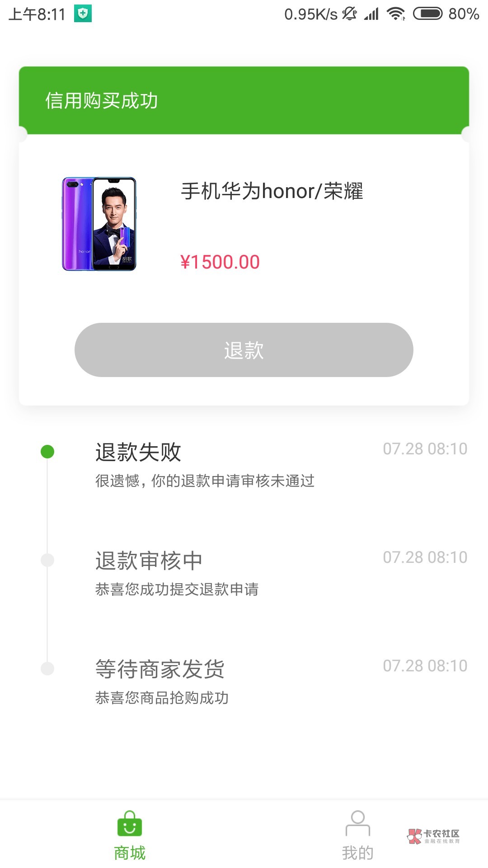Image resolution: width=488 pixels, height=868 pixels.
Task: Tap the cellular signal bars icon
Action: point(371,14)
